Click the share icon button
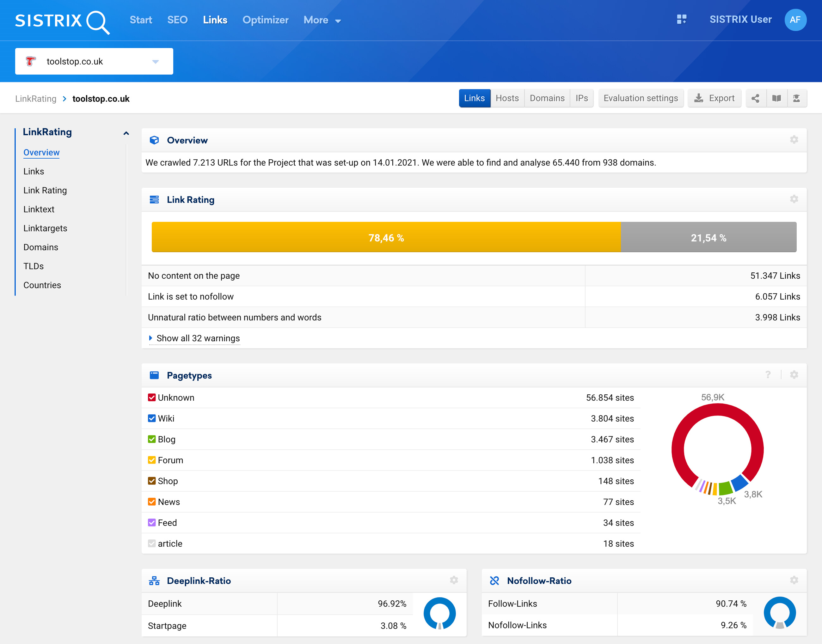This screenshot has width=822, height=644. [x=755, y=98]
